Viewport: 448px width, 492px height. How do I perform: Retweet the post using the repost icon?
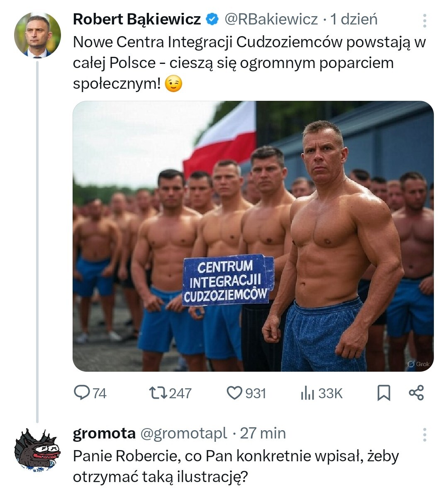pos(158,393)
